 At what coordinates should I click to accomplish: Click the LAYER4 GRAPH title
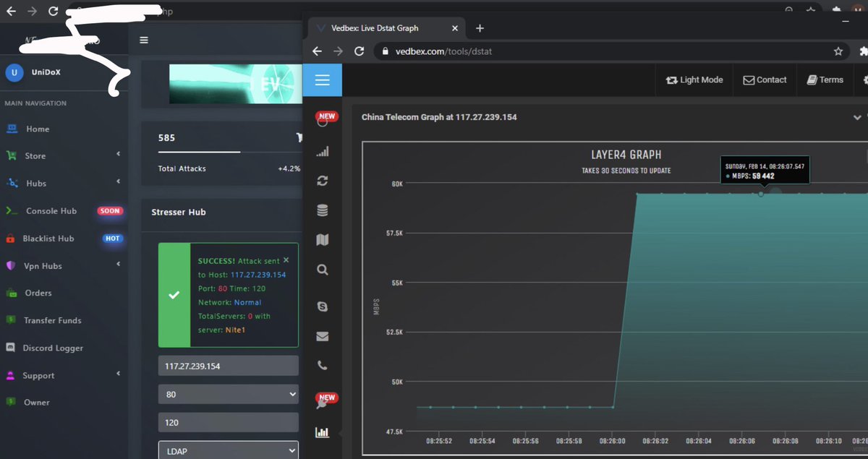626,155
